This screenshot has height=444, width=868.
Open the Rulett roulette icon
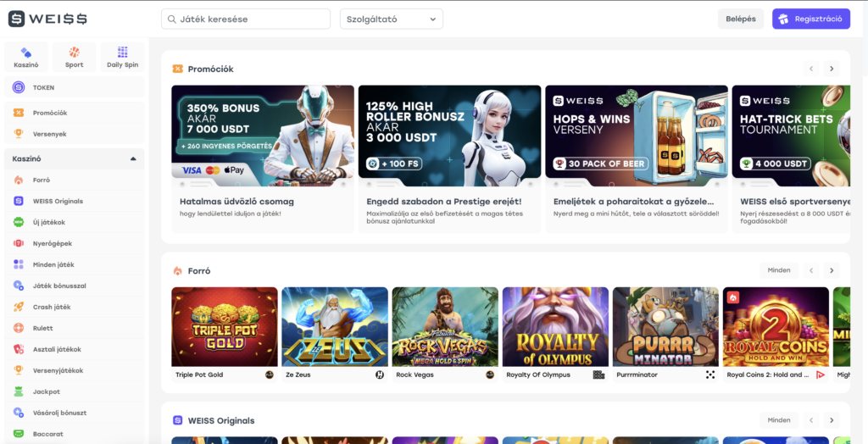click(x=19, y=328)
